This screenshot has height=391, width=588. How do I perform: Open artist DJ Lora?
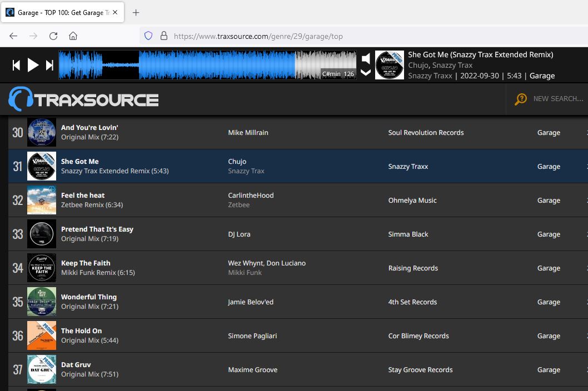[239, 234]
